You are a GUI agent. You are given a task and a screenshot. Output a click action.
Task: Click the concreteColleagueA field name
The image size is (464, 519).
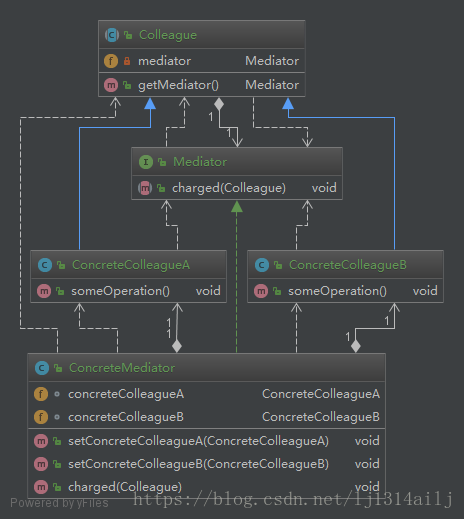(126, 394)
